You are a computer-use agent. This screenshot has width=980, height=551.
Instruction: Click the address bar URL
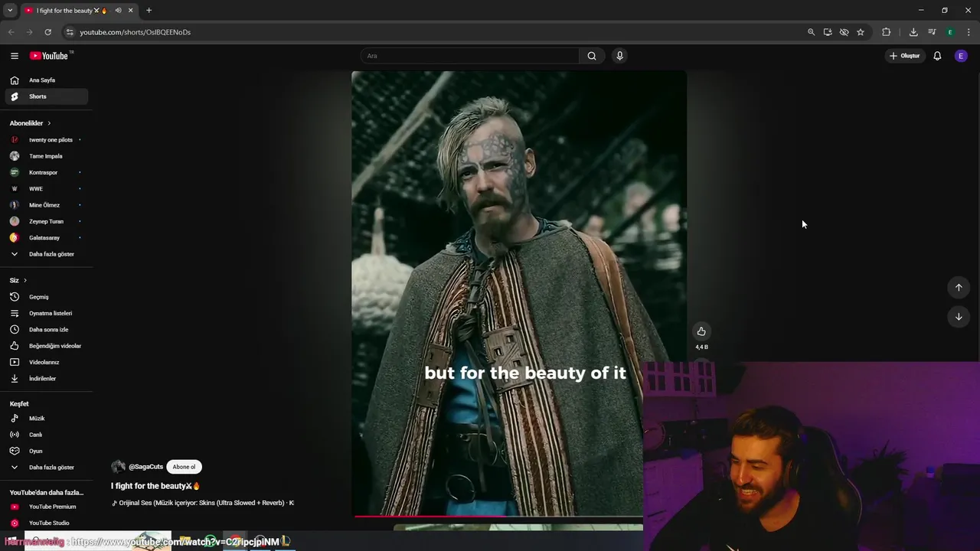tap(136, 32)
